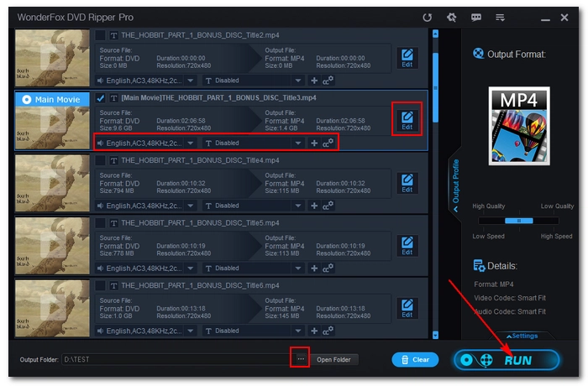Click scrollbar down arrow in title list
588x386 pixels.
(435, 335)
